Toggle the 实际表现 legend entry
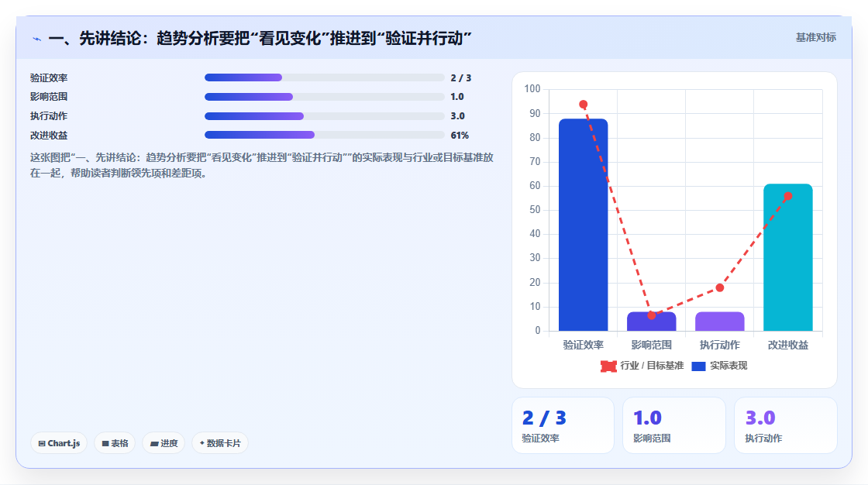 tap(719, 366)
